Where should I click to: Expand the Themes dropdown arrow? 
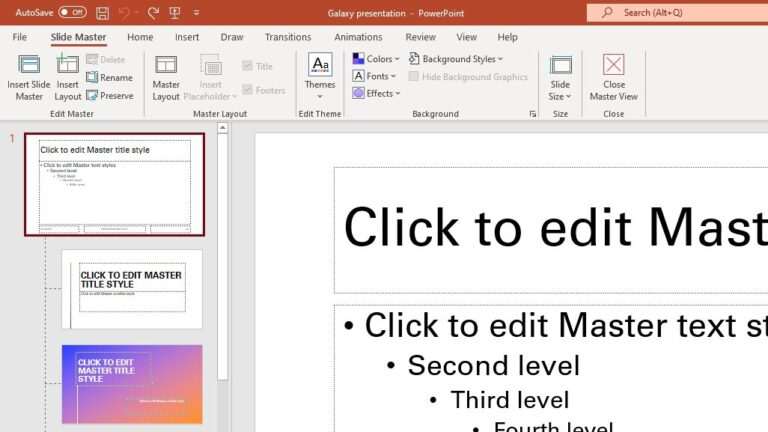[320, 97]
